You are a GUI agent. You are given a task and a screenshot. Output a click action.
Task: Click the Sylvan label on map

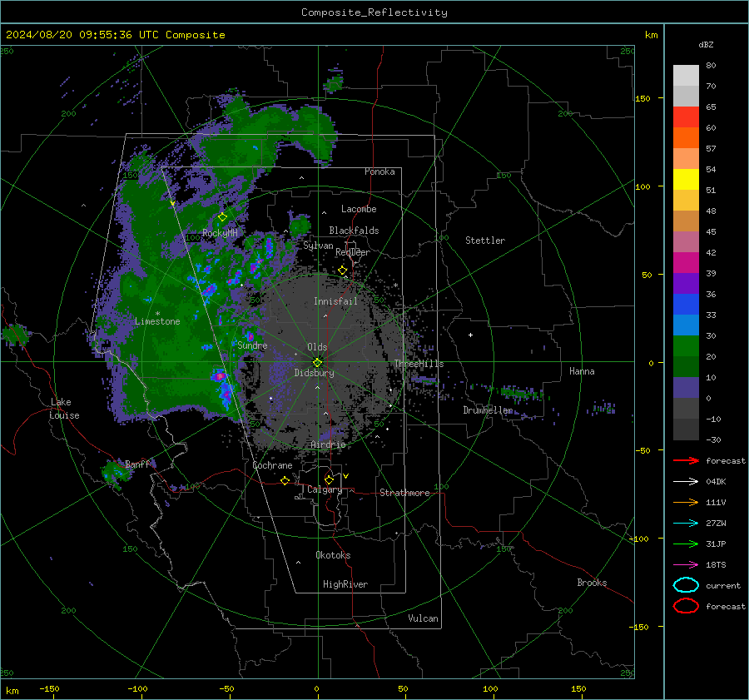(x=318, y=246)
